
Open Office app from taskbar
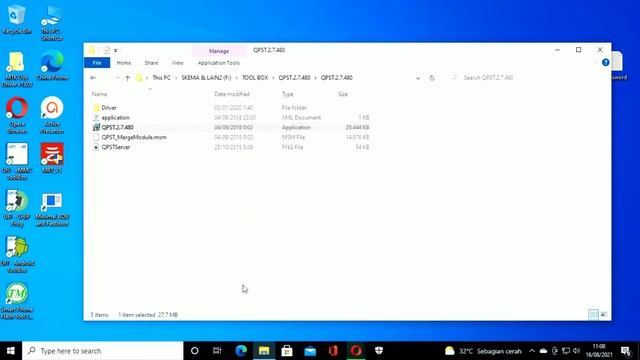[333, 351]
